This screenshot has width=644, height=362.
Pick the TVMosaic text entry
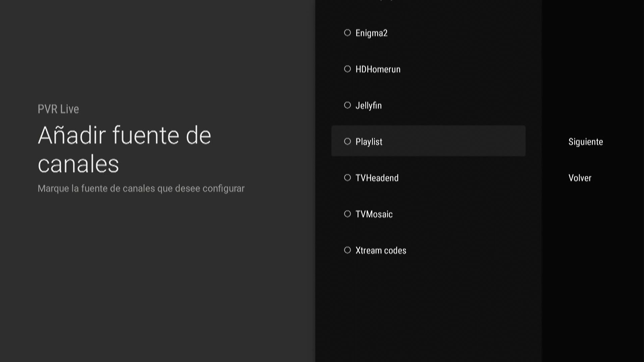coord(374,214)
